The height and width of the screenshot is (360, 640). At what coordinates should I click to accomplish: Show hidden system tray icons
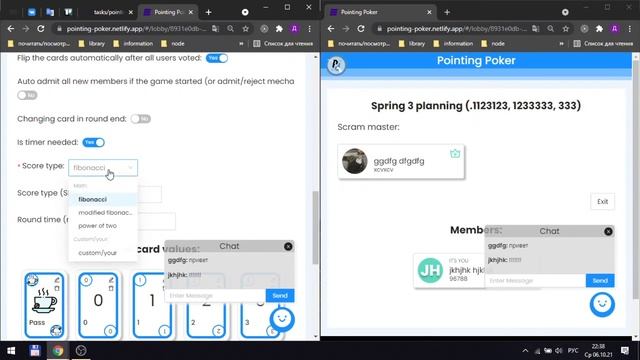[525, 351]
